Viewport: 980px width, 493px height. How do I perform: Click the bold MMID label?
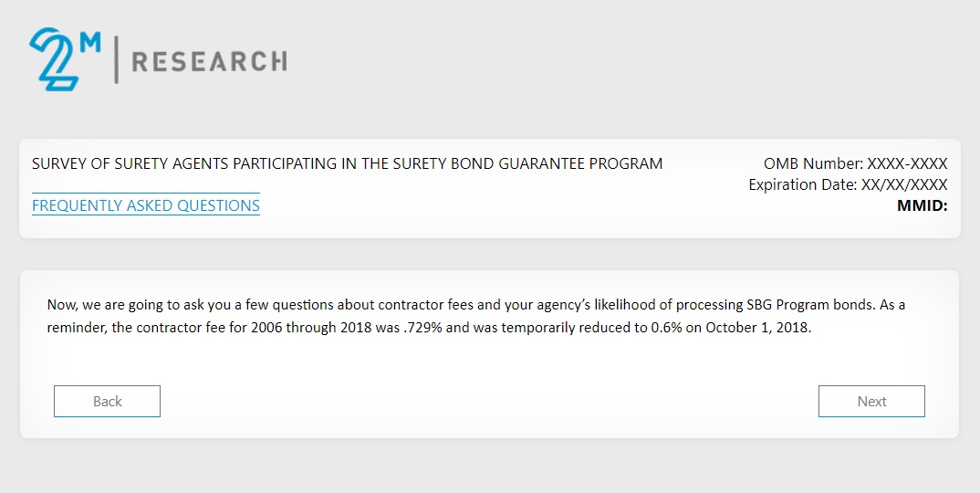(923, 205)
